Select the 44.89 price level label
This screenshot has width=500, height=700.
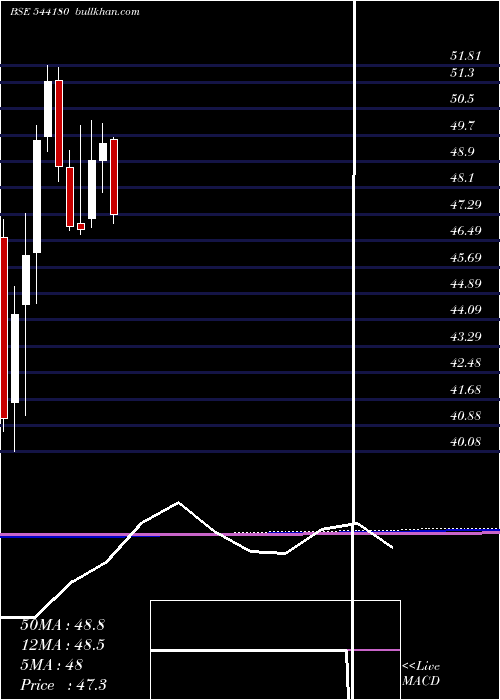pyautogui.click(x=465, y=283)
